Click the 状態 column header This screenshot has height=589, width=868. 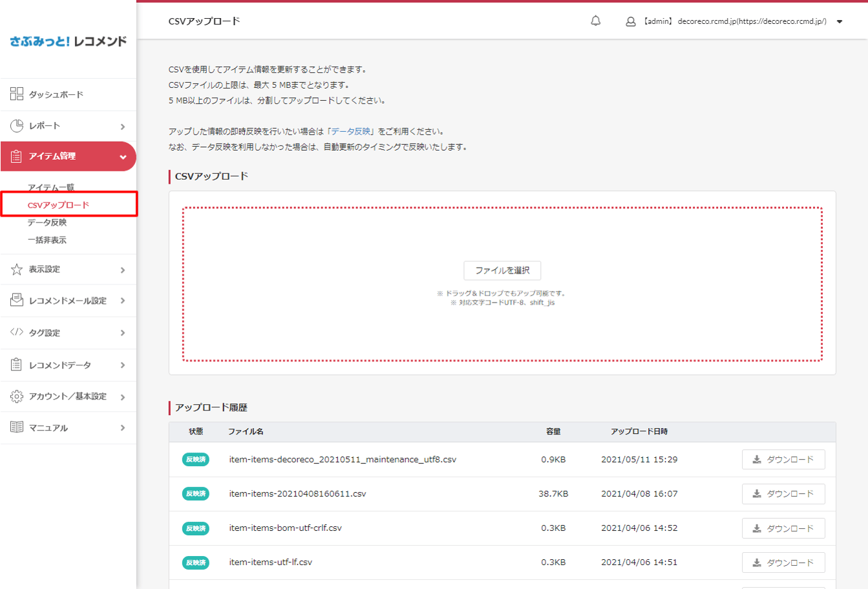coord(196,431)
